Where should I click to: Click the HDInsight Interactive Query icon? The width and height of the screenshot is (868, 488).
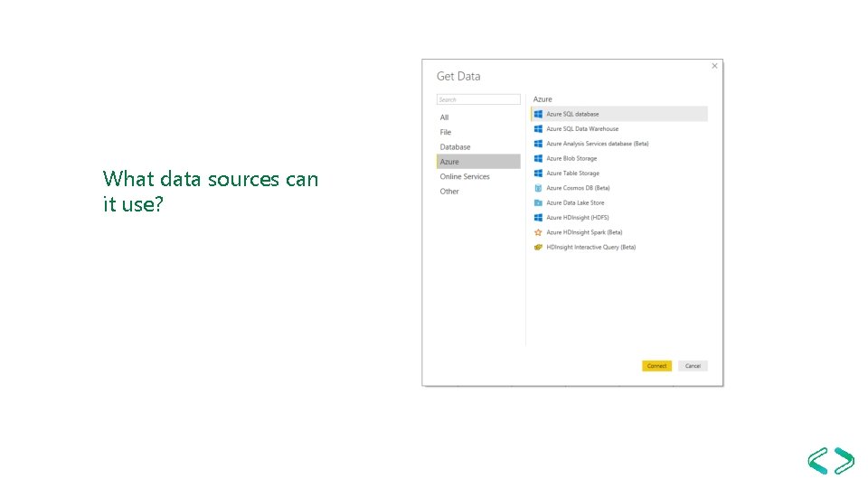click(x=538, y=248)
